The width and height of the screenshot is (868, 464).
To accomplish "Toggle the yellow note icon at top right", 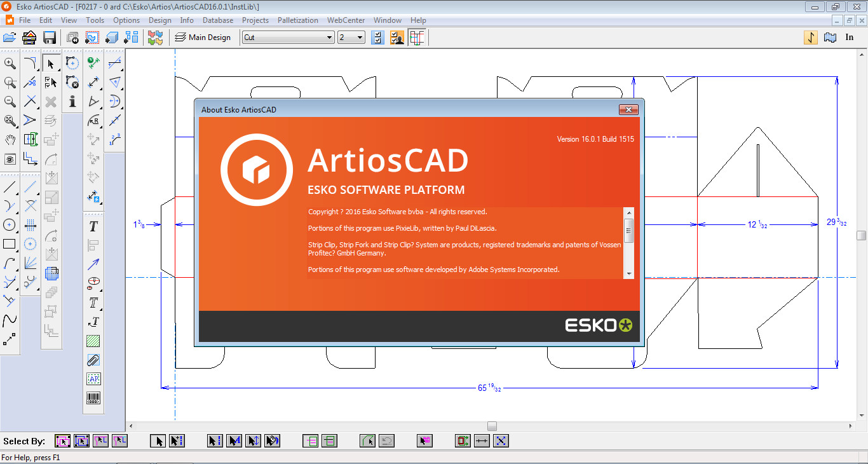I will (x=811, y=38).
